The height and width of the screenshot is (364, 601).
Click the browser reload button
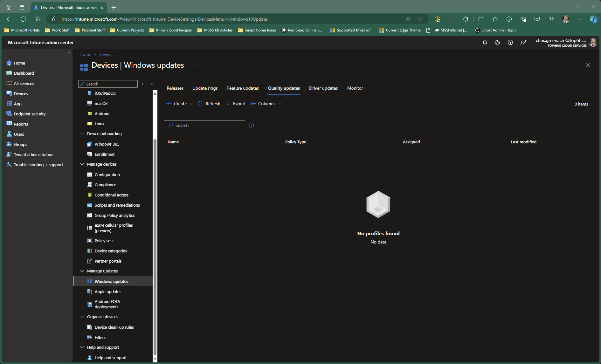click(x=23, y=19)
